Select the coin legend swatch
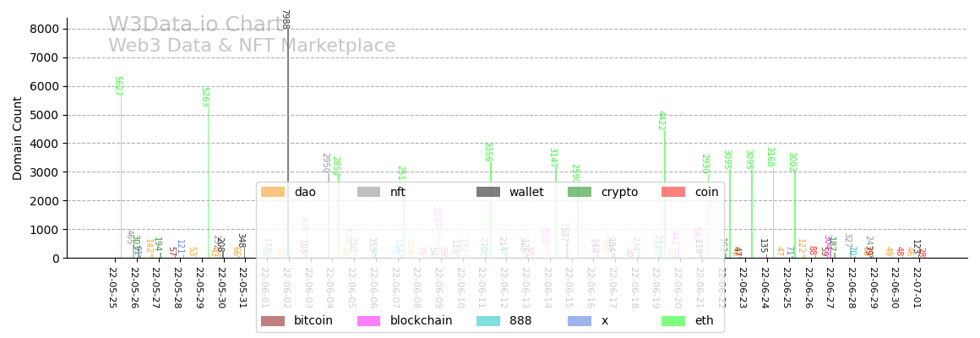980x338 pixels. 673,193
